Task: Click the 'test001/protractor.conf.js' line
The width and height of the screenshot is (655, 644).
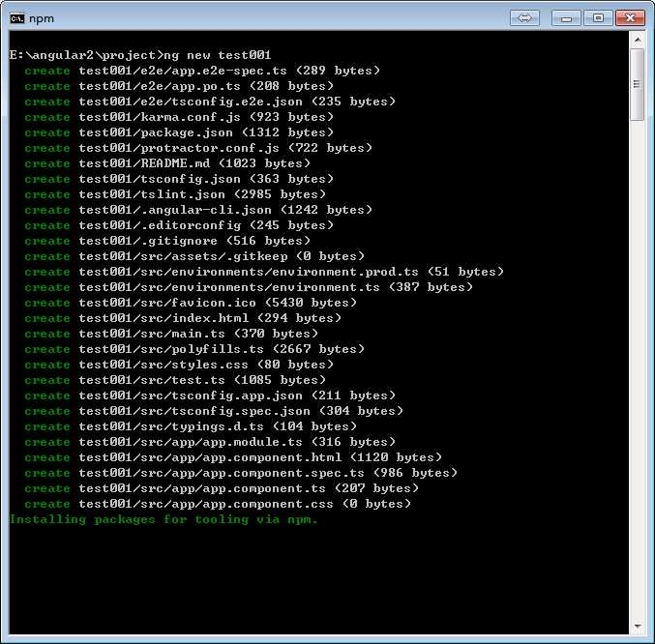Action: pyautogui.click(x=198, y=148)
